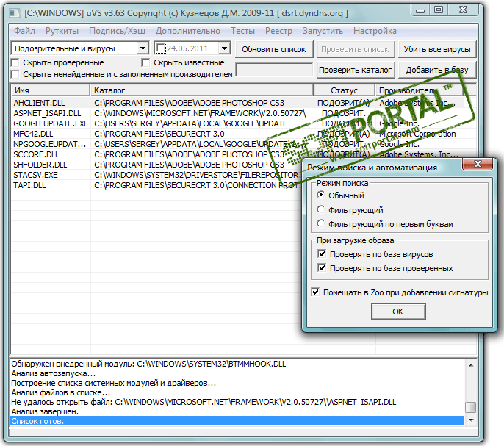
Task: Enable the date filter checkbox
Action: [x=160, y=48]
